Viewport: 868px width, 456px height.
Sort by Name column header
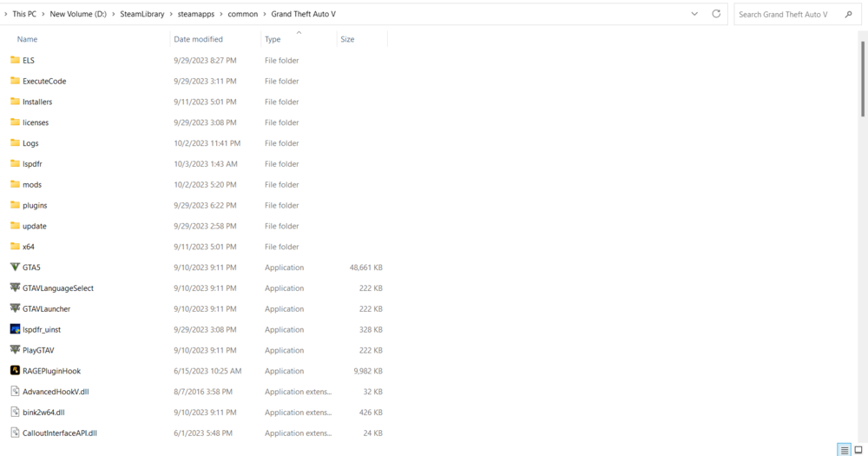click(x=27, y=39)
